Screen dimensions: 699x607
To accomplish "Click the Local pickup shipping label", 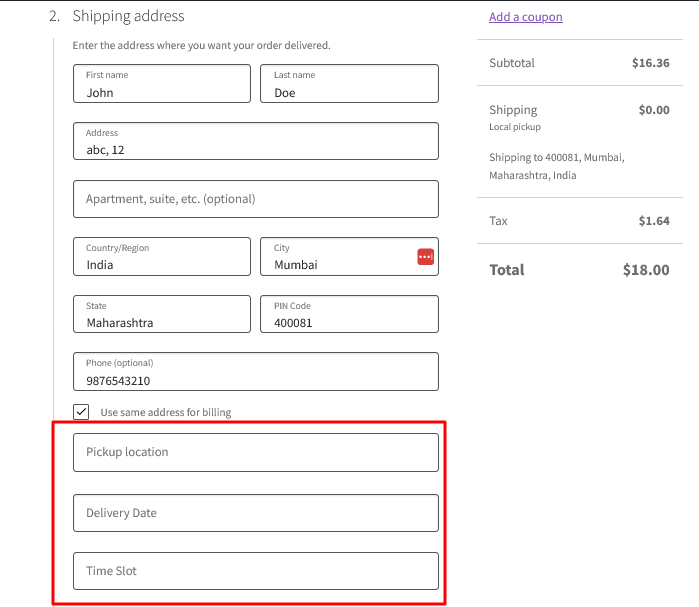I will pyautogui.click(x=515, y=127).
